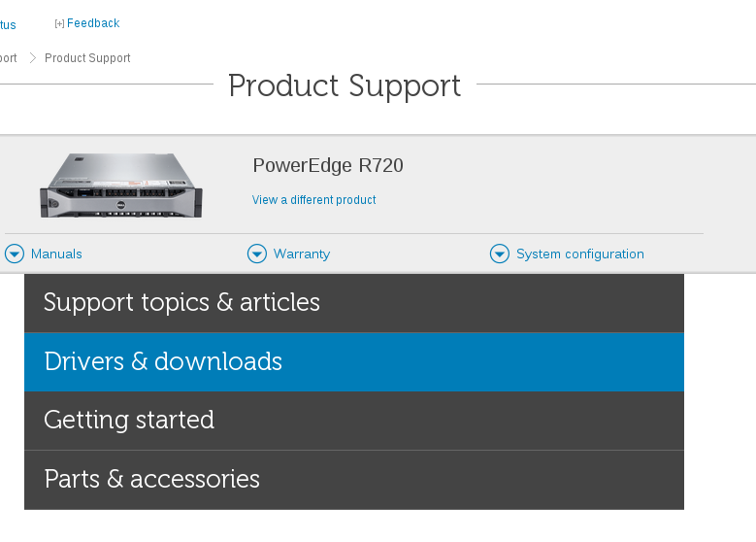Open Support topics & articles tab

354,303
